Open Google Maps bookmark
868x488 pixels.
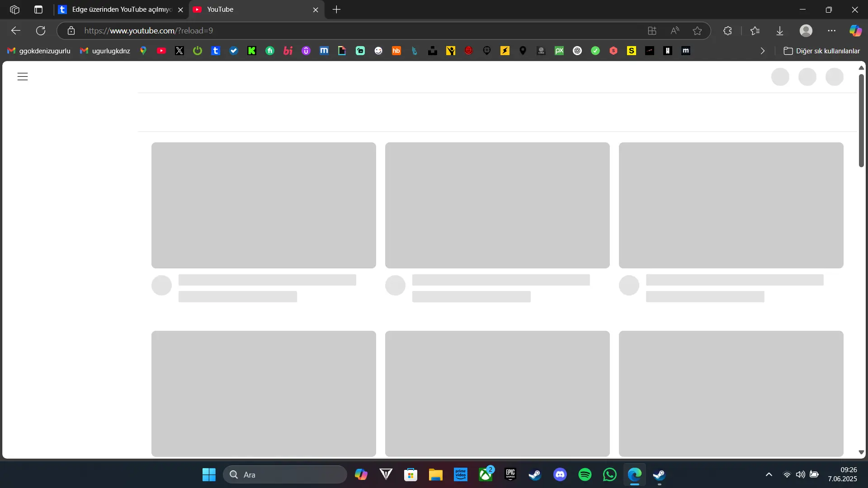pyautogui.click(x=143, y=51)
